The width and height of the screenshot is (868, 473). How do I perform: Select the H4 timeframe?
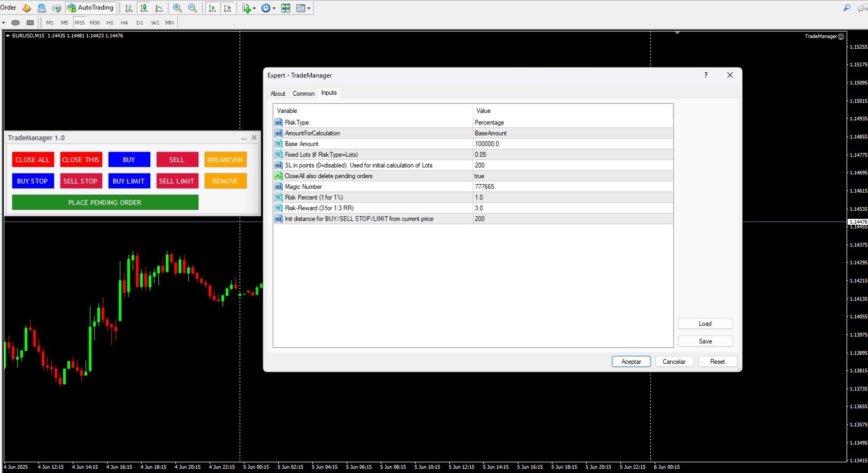(125, 22)
